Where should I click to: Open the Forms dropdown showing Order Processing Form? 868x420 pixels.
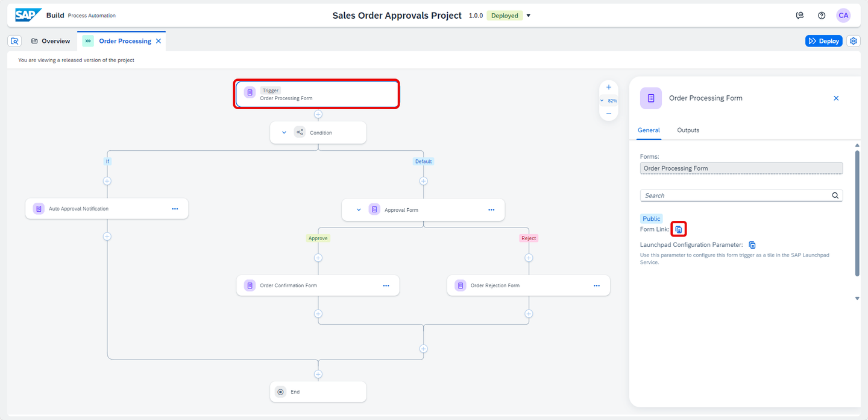[741, 168]
